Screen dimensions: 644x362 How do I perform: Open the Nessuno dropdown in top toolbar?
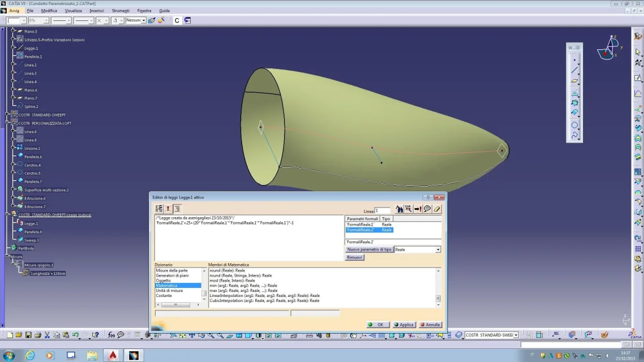[x=143, y=20]
